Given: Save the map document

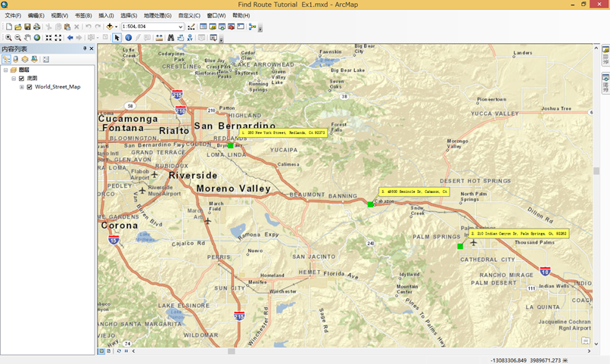Looking at the screenshot, I should (27, 26).
